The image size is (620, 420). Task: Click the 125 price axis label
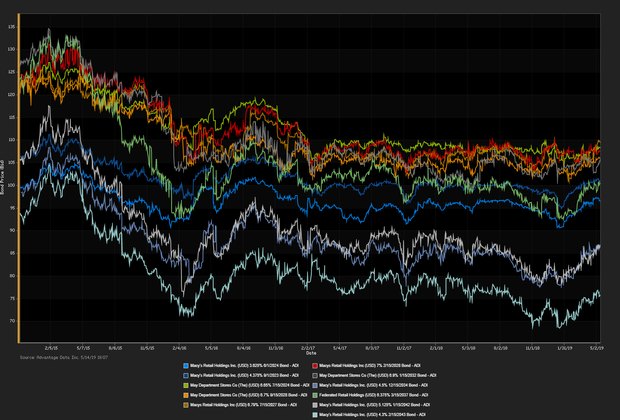coord(11,72)
